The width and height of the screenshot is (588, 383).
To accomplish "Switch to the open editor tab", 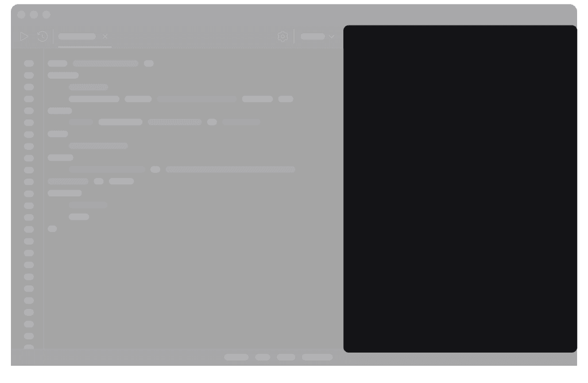I will tap(77, 36).
